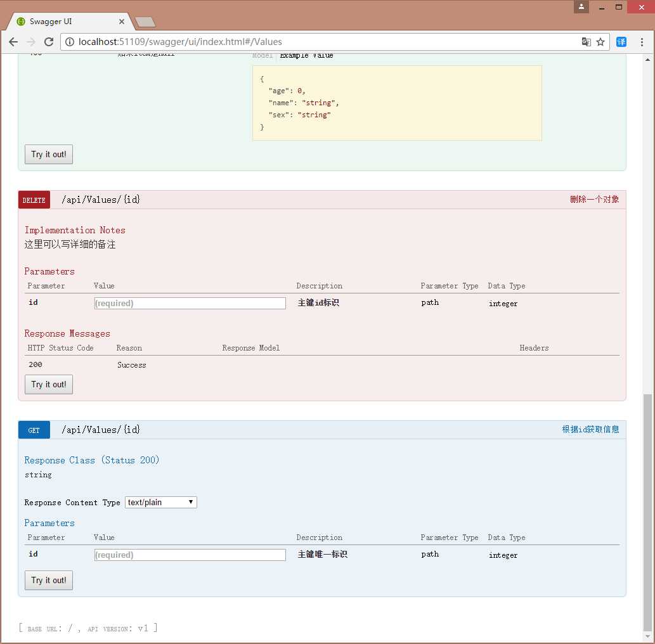Screen dimensions: 655x644
Task: Select the Swagger UI tab
Action: [69, 22]
